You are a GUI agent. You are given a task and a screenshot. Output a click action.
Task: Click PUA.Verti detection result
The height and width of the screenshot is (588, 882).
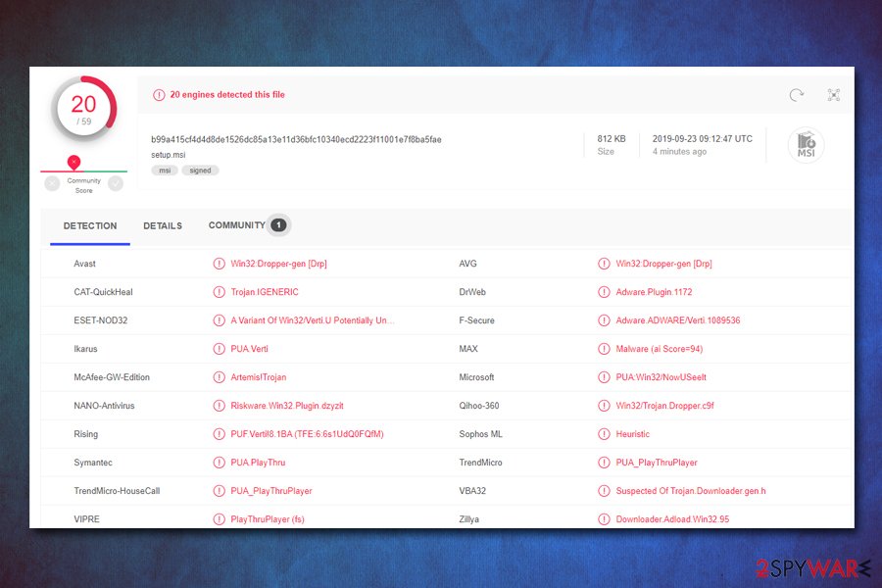(x=249, y=349)
